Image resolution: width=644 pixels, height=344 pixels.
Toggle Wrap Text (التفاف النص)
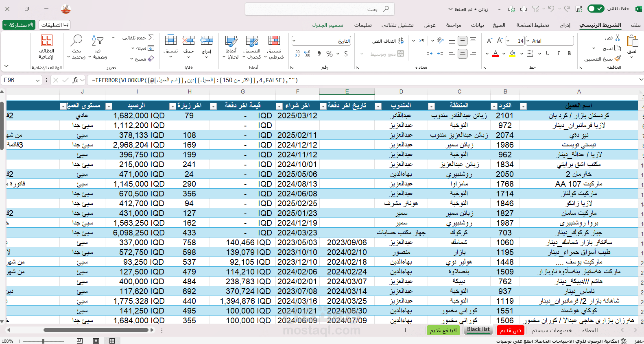(x=388, y=41)
